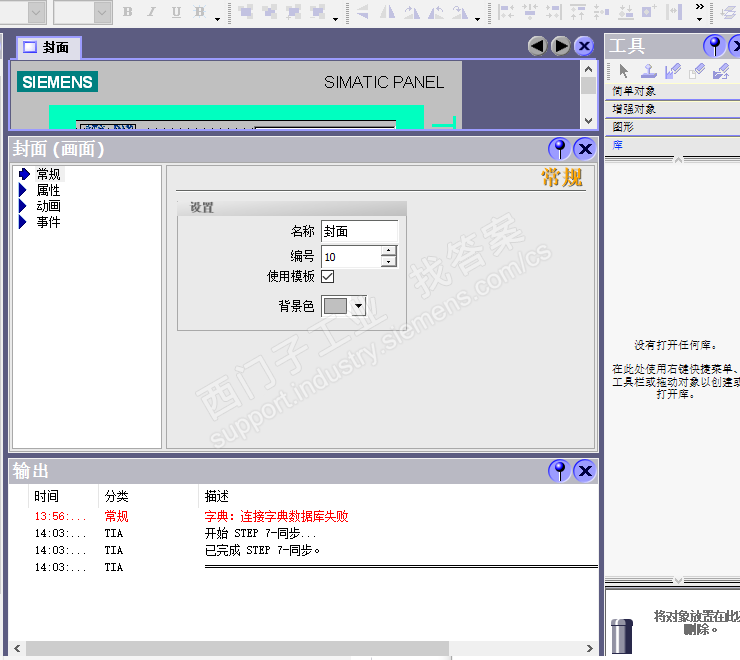The image size is (740, 660).
Task: Open the first toolbar combo box dropdown
Action: tap(37, 13)
